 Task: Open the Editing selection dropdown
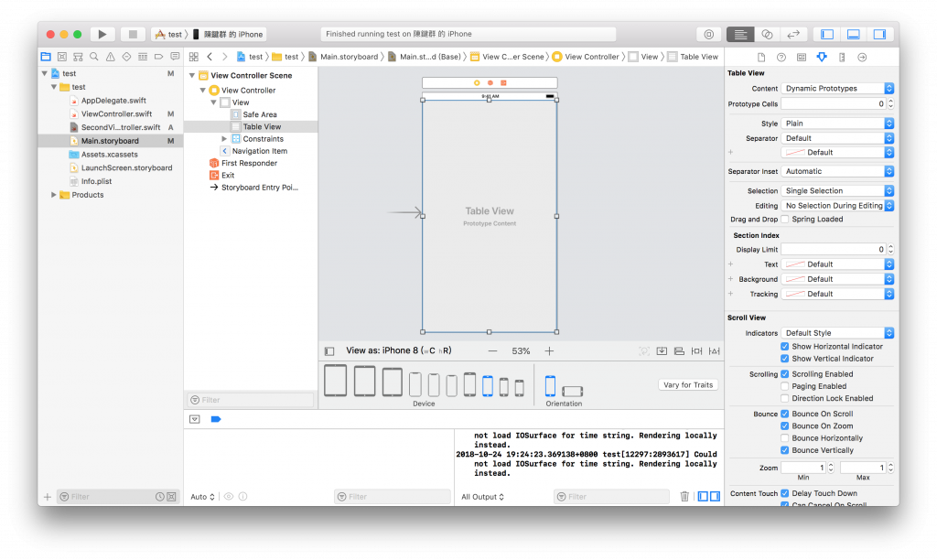coord(837,206)
